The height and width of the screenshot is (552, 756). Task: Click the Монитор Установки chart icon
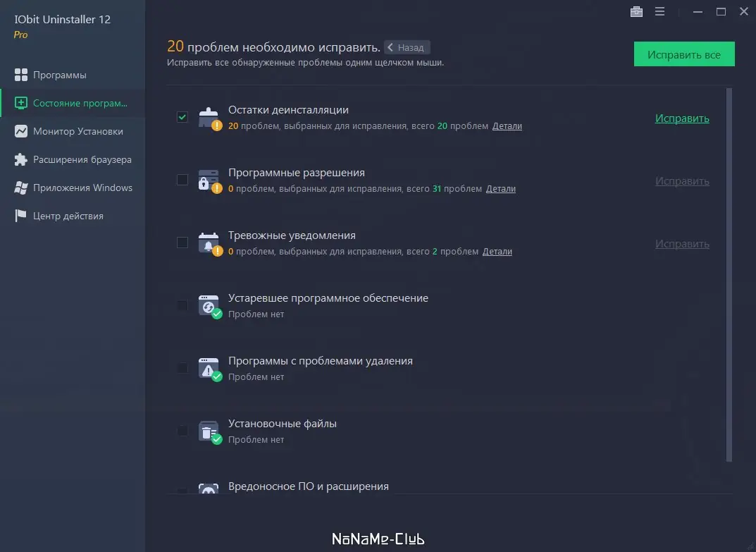point(20,131)
